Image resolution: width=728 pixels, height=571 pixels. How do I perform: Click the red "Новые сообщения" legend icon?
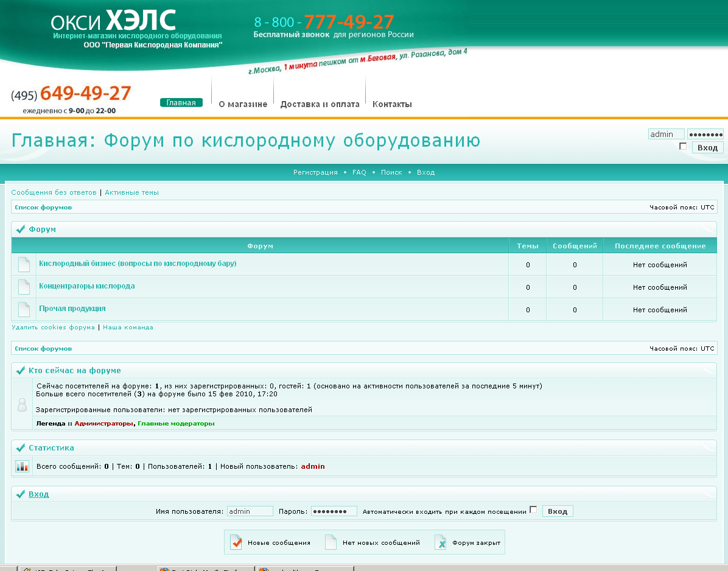click(x=236, y=542)
